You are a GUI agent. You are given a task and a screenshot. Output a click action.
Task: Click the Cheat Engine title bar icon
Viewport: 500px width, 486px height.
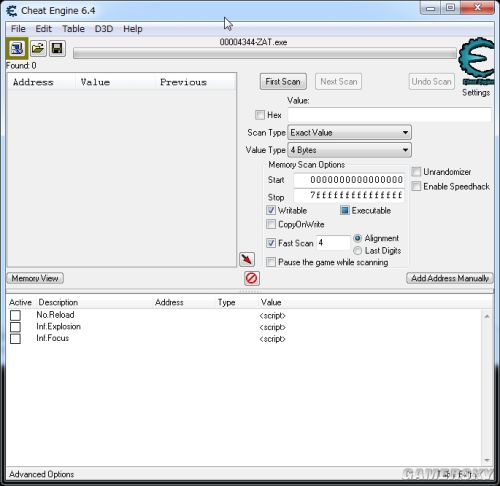[11, 11]
